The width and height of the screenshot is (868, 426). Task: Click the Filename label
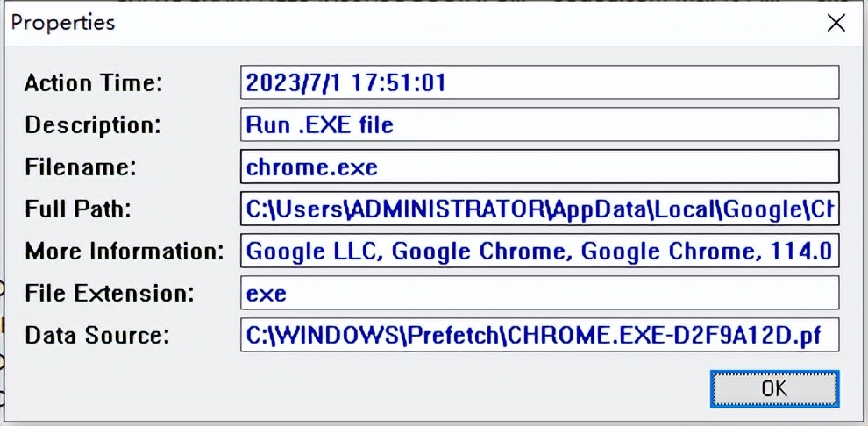coord(81,167)
